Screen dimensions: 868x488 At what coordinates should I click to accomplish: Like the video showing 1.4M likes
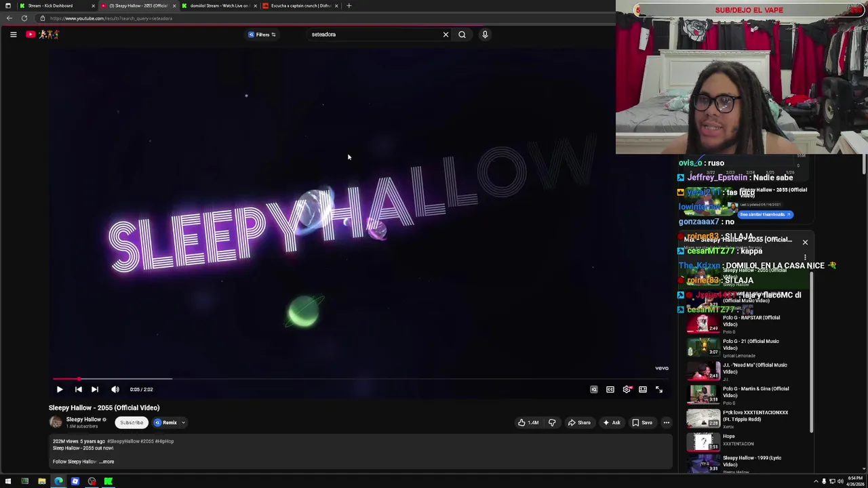(528, 423)
